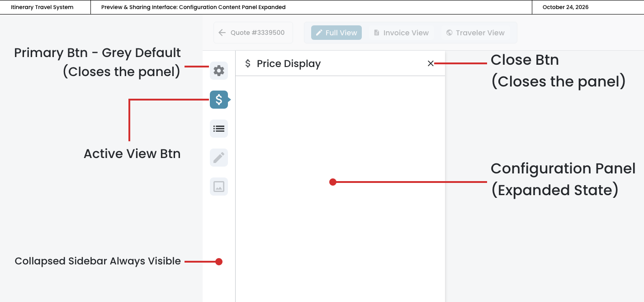Click the pencil icon on Full View

click(x=319, y=33)
